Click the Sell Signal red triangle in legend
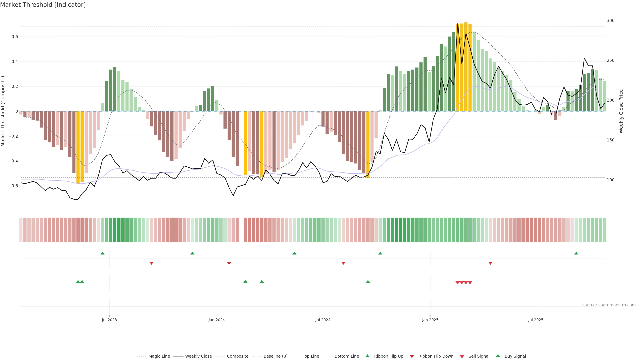This screenshot has height=362, width=644. tap(462, 356)
